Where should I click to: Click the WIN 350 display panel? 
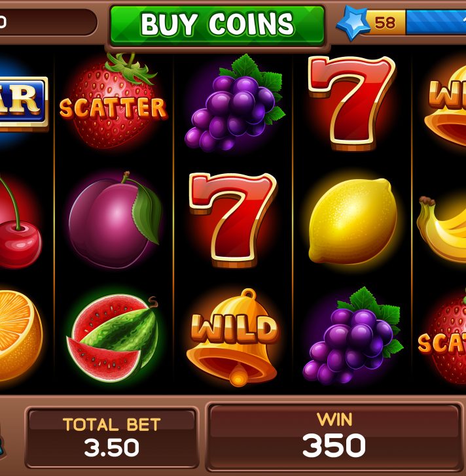(x=334, y=436)
